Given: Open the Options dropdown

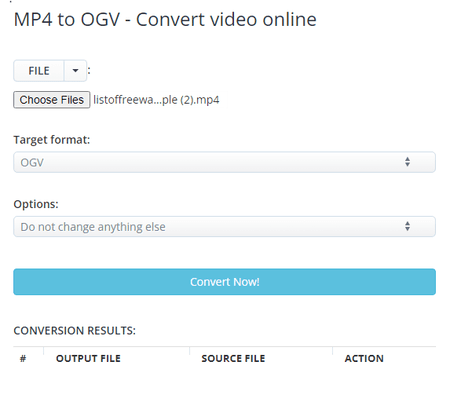Looking at the screenshot, I should tap(224, 227).
